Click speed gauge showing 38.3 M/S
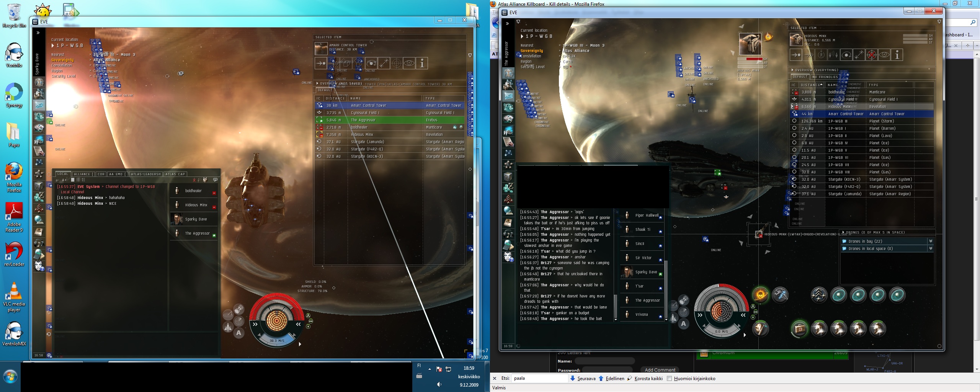 pos(277,340)
